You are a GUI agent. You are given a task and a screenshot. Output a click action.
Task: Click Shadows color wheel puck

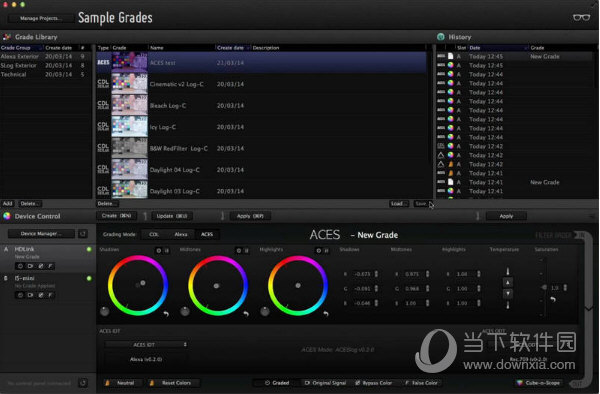point(143,283)
